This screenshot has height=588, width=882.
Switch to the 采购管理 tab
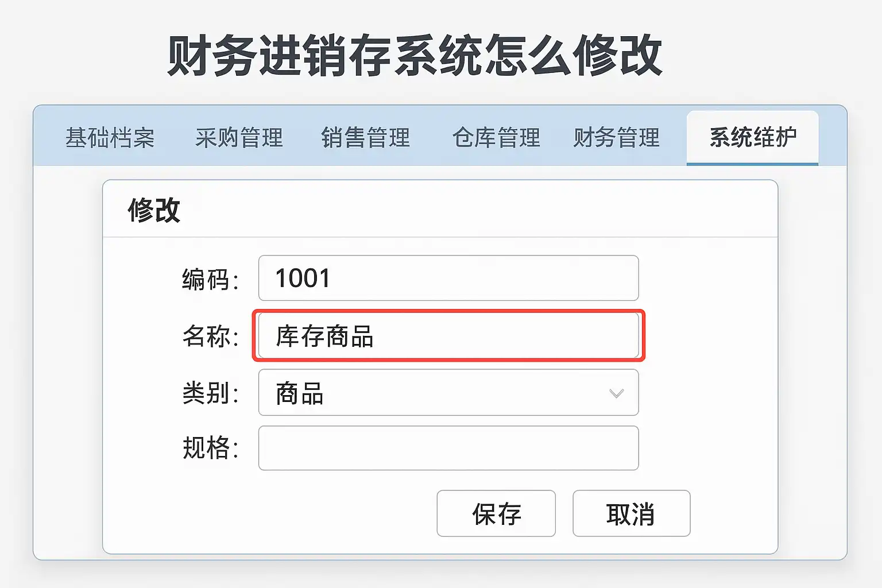click(x=239, y=138)
